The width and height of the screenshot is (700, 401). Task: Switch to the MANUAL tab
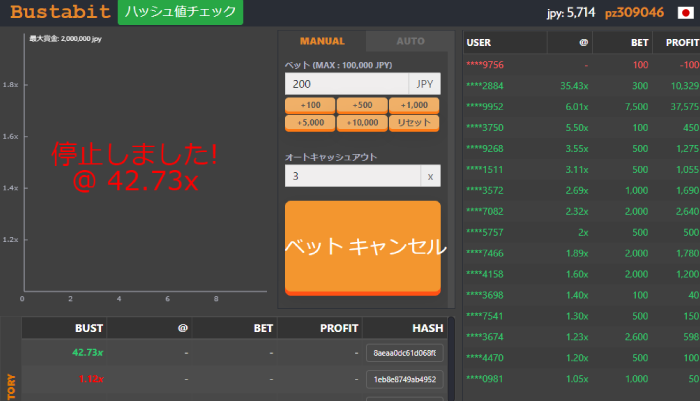click(x=322, y=41)
